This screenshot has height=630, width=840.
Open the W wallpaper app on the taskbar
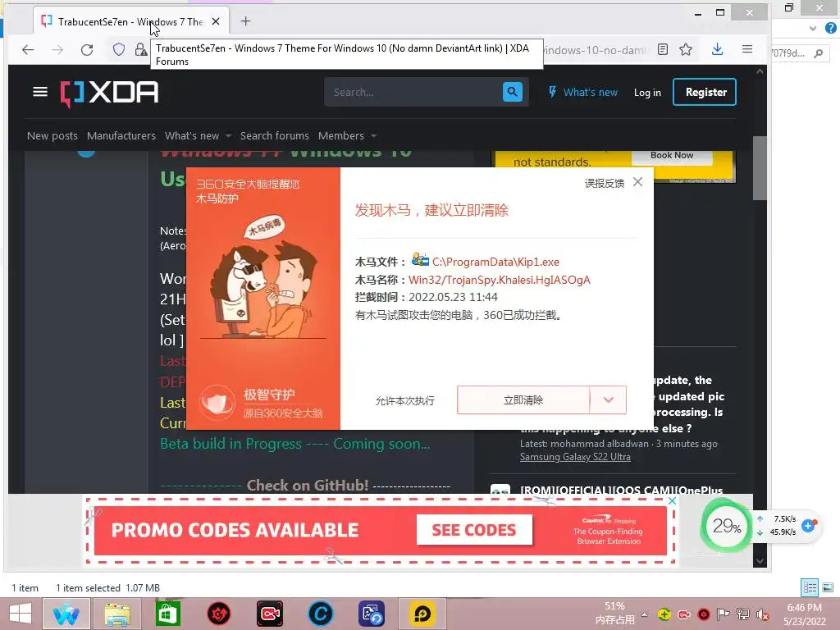[66, 614]
